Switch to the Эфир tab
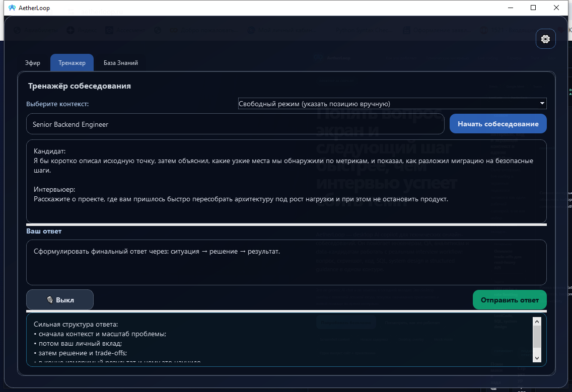This screenshot has height=392, width=572. (x=32, y=62)
